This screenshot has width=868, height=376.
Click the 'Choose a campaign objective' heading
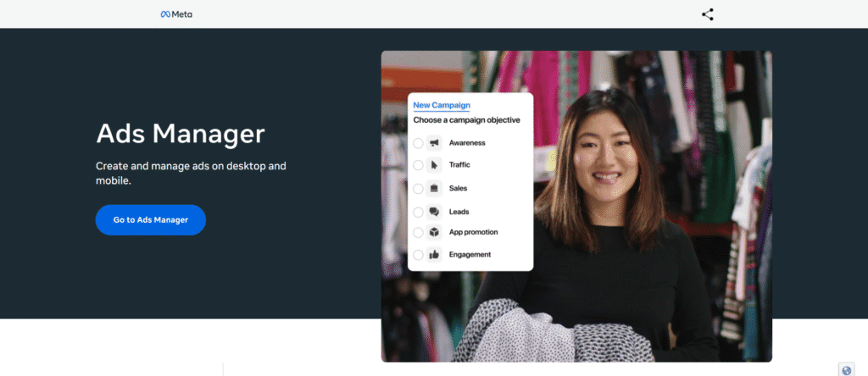pyautogui.click(x=466, y=120)
